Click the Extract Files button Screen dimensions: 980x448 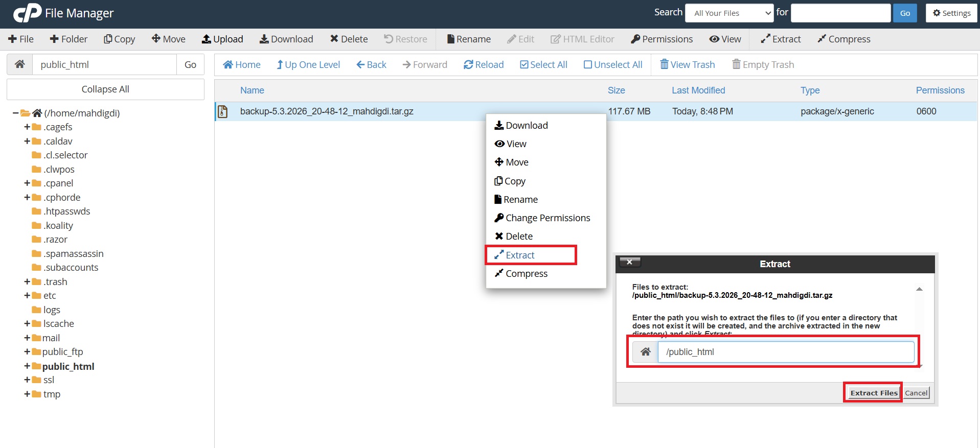pos(874,392)
